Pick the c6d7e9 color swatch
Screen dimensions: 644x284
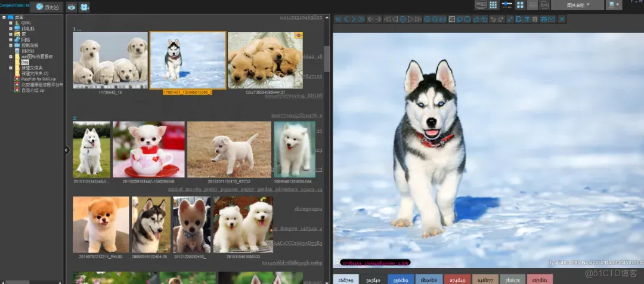tap(346, 280)
